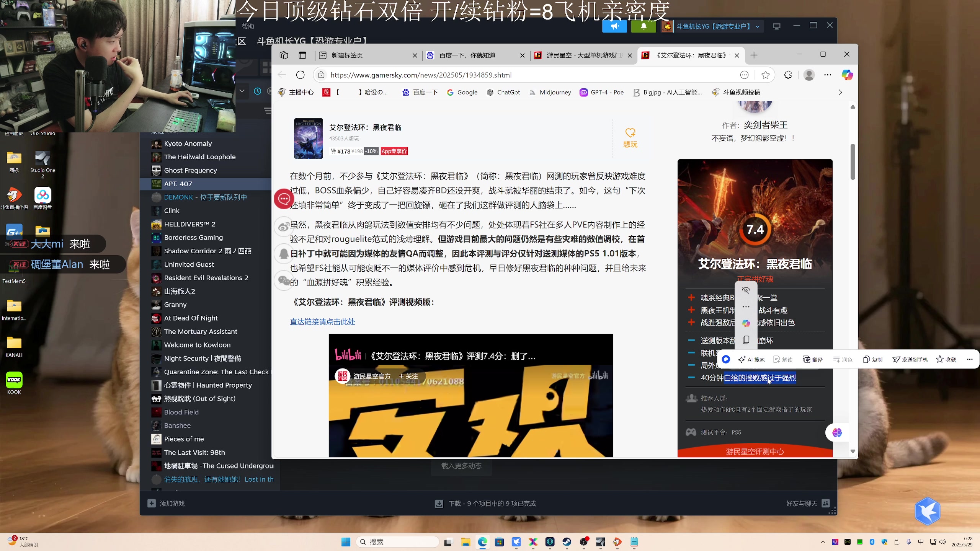
Task: Expand bookmarks bar overflow chevron
Action: pos(840,92)
